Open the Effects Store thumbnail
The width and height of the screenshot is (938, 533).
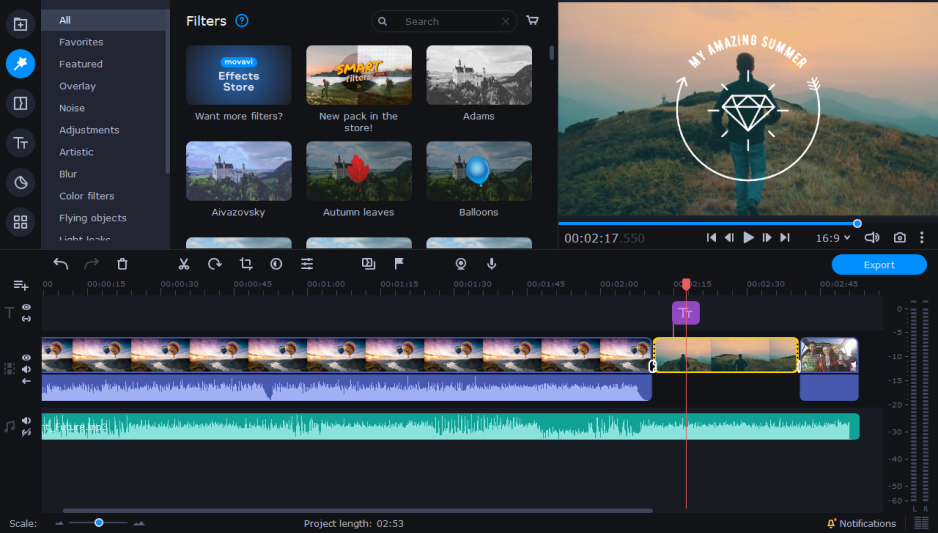coord(239,75)
